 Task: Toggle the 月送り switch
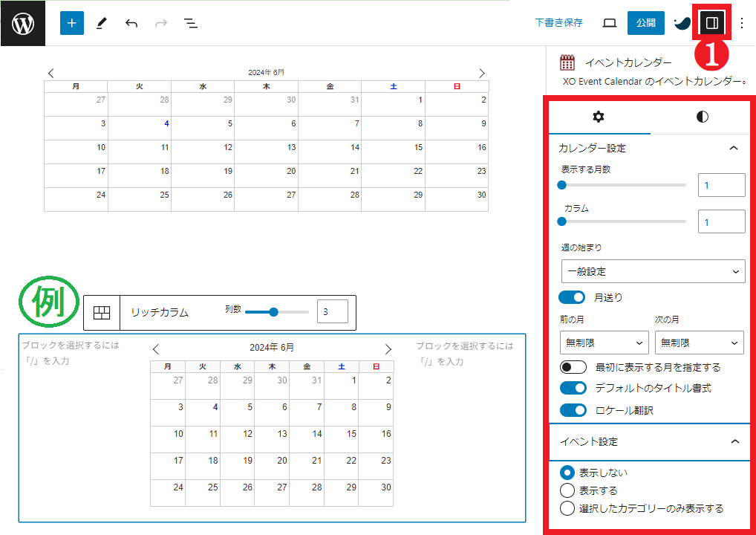[x=573, y=297]
